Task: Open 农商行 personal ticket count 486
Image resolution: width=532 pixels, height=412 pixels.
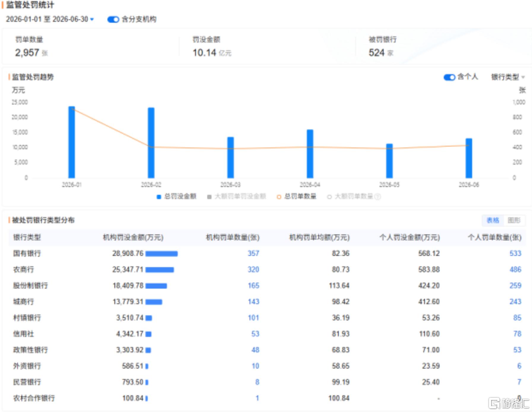Action: 515,270
